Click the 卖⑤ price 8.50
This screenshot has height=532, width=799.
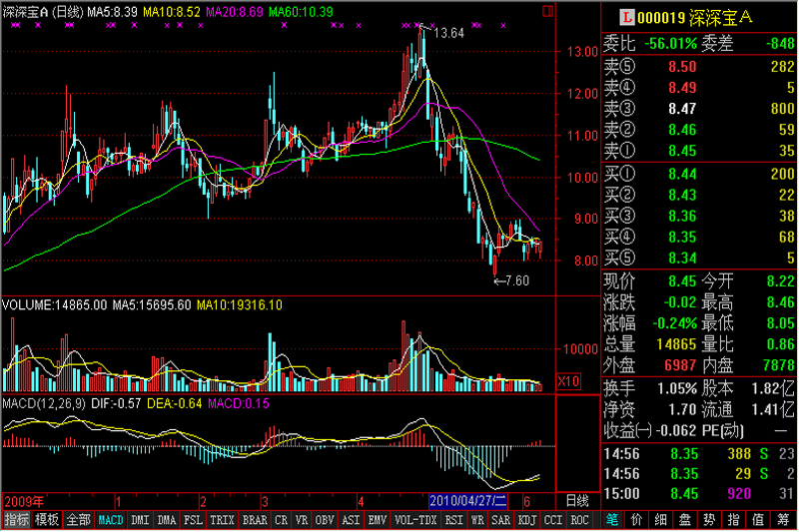682,67
